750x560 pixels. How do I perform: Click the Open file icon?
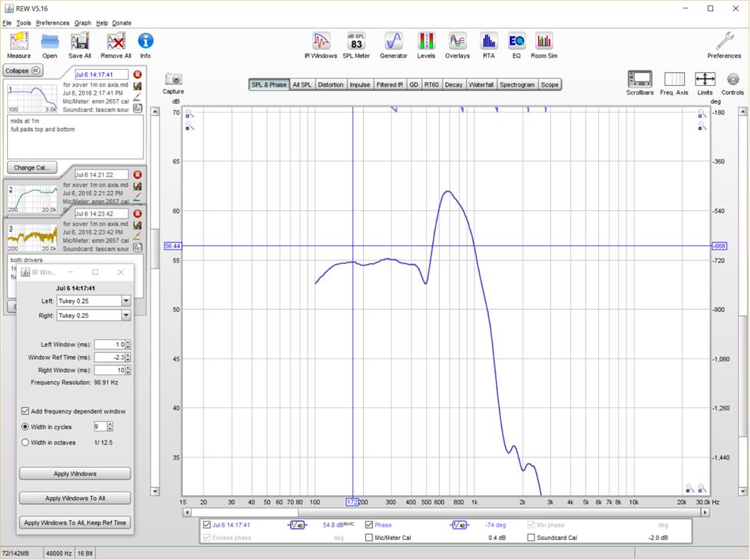point(49,45)
